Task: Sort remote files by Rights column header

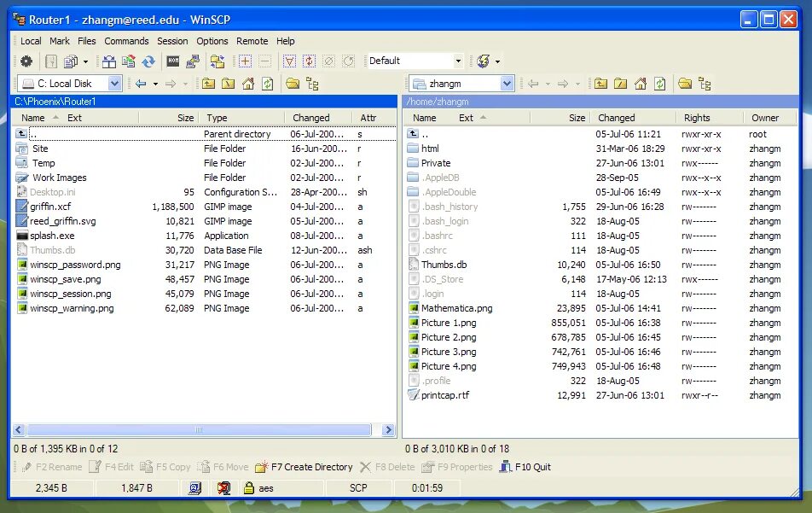Action: coord(710,118)
